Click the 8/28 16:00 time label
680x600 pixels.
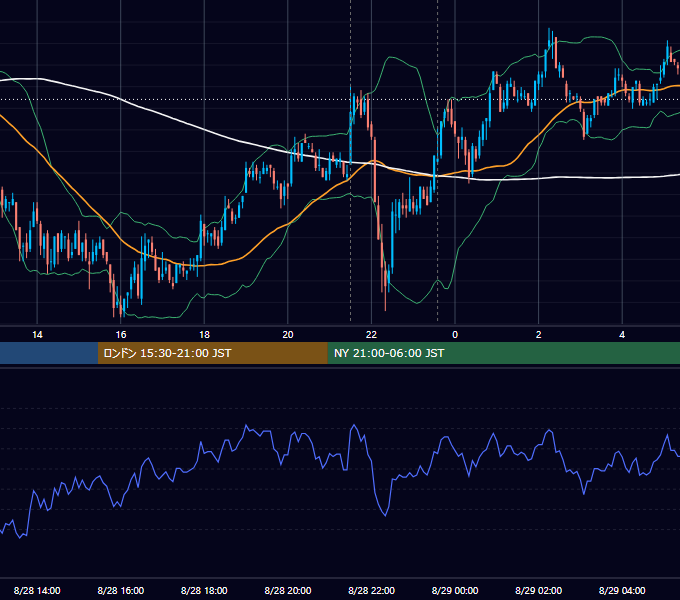click(x=121, y=590)
